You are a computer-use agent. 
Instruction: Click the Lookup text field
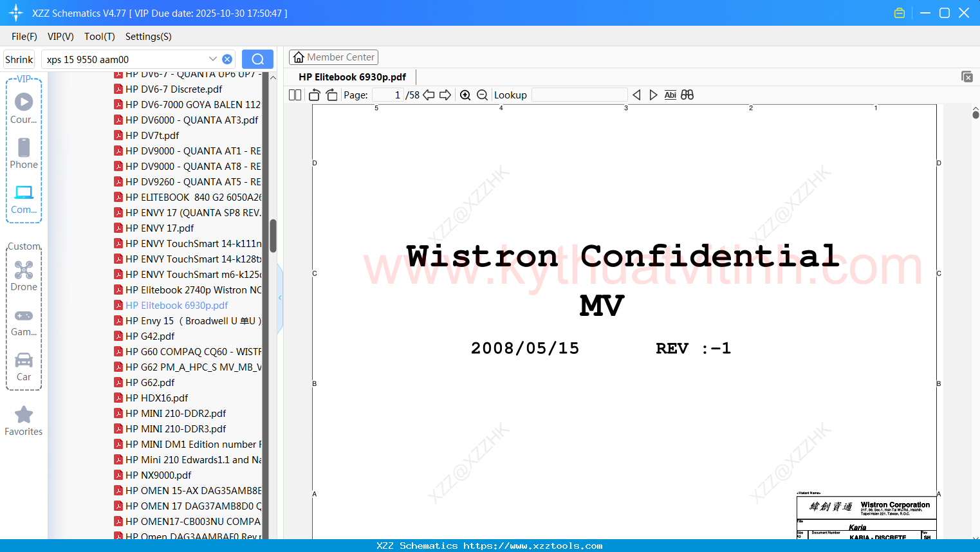(579, 95)
